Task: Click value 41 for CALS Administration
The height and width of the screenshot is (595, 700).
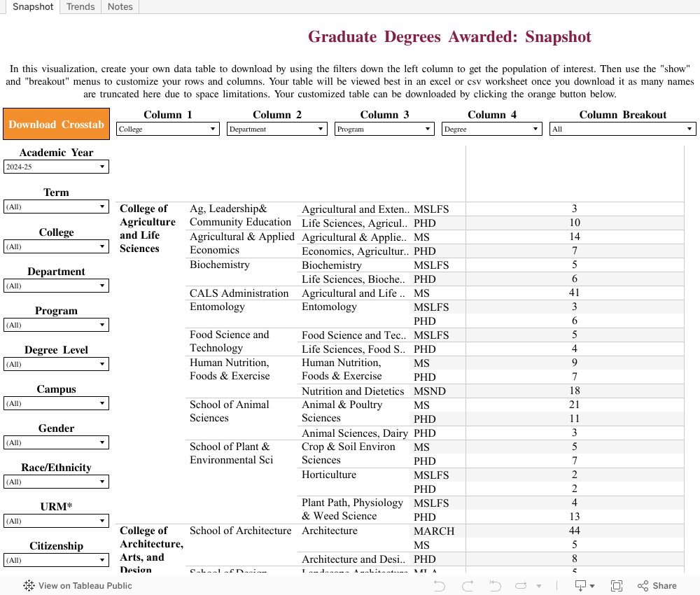Action: click(575, 293)
